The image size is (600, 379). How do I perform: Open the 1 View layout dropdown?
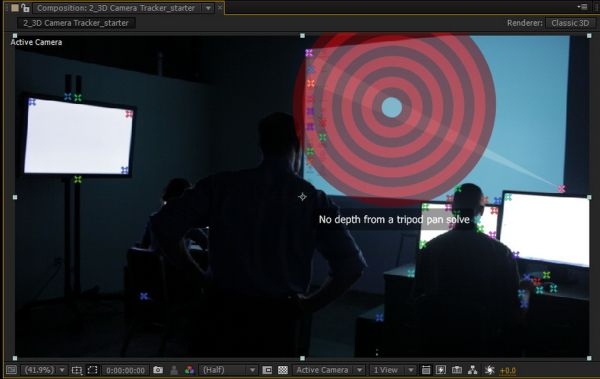click(393, 370)
